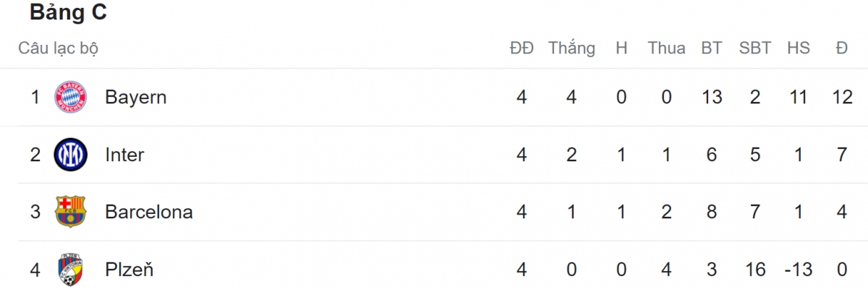Click the Barcelona club crest

70,212
